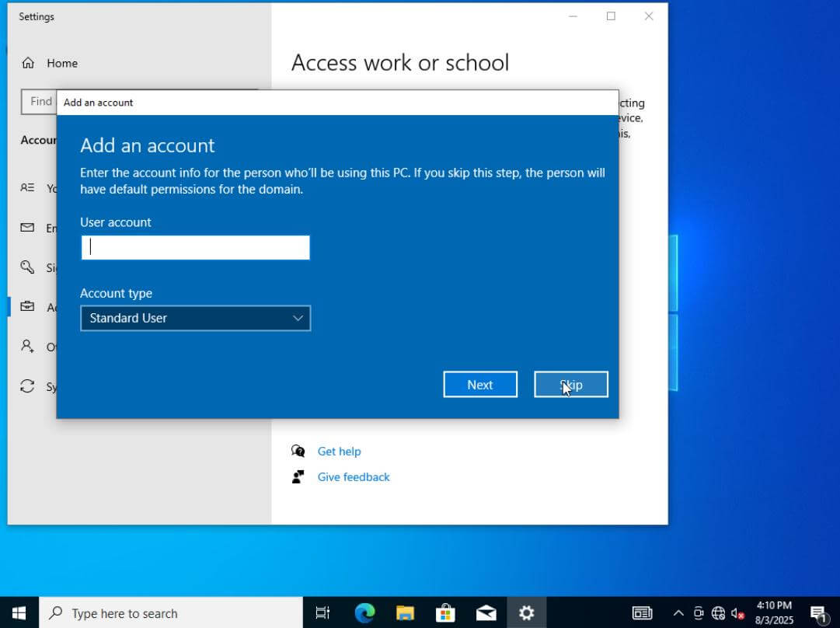Select the Email & accounts envelope icon
840x628 pixels.
(x=27, y=228)
